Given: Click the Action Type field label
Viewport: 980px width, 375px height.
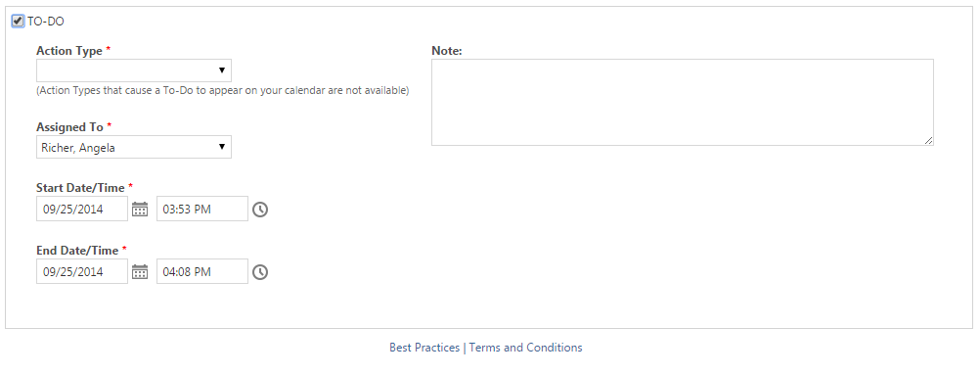Looking at the screenshot, I should 69,51.
